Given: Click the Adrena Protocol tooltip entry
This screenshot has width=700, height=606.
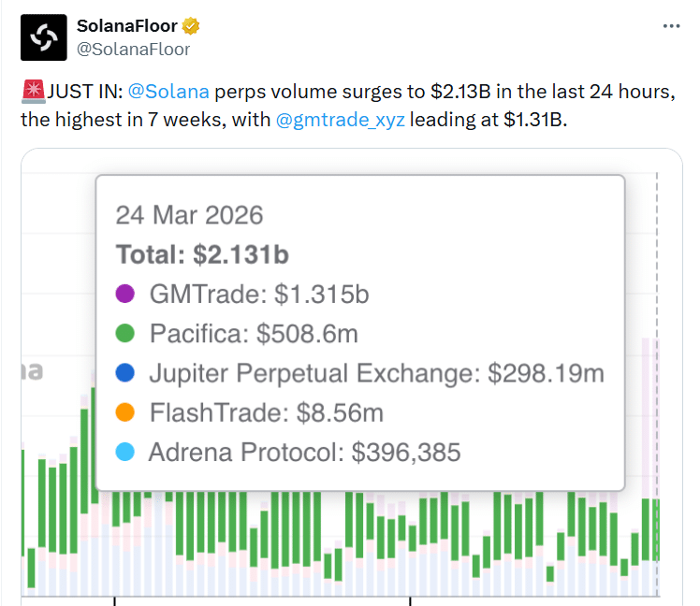Looking at the screenshot, I should click(304, 453).
